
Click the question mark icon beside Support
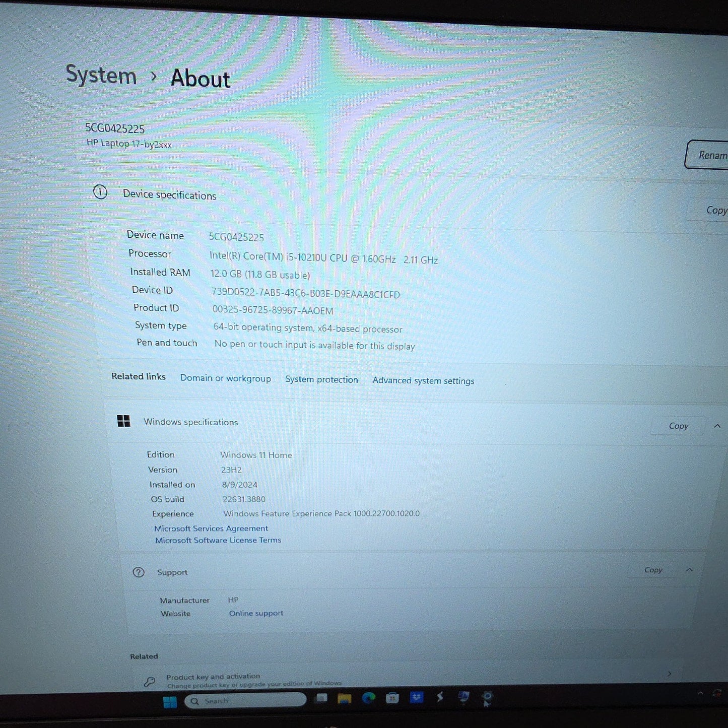[x=139, y=572]
